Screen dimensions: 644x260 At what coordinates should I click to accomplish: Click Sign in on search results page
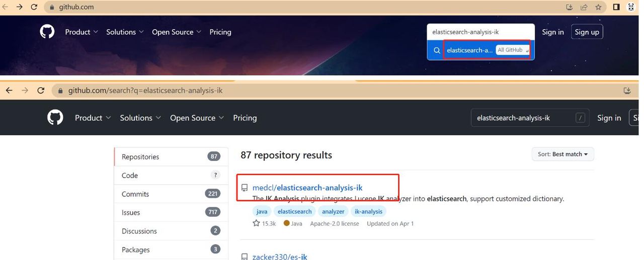point(609,118)
